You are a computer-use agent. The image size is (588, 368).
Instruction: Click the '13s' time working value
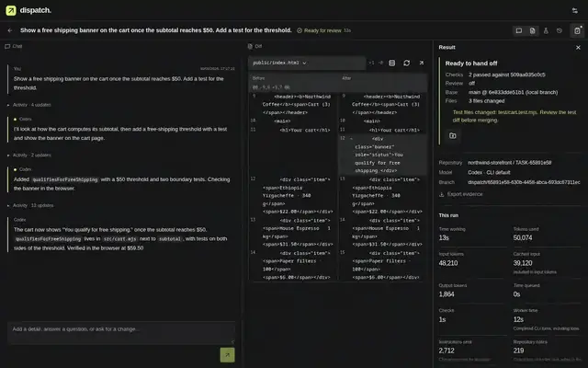[x=444, y=237]
